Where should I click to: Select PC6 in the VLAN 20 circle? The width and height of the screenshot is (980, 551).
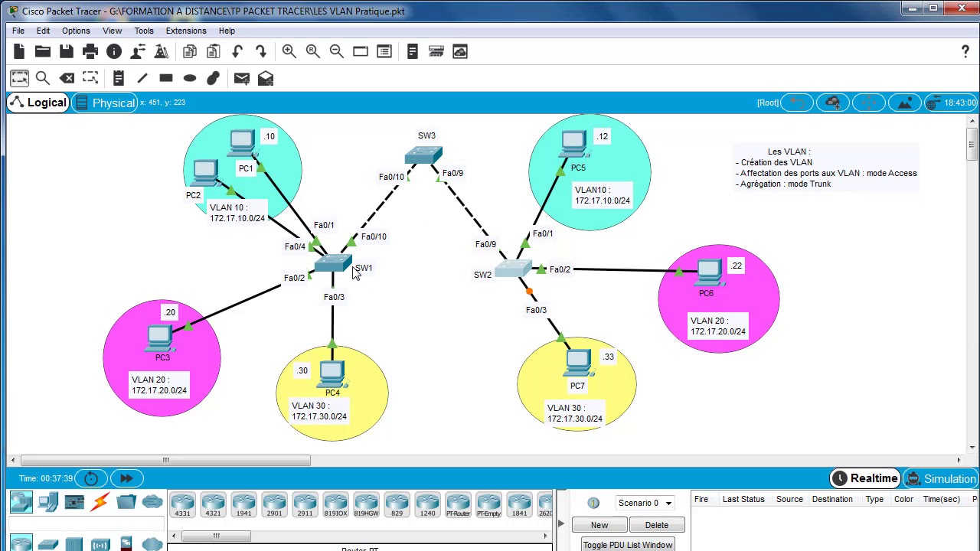[x=709, y=273]
